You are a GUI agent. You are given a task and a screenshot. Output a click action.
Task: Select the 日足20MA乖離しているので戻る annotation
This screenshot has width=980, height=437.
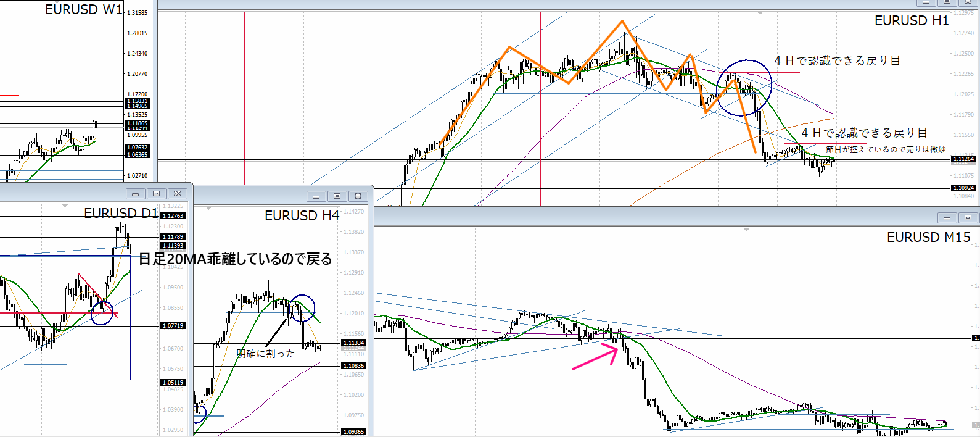pos(235,259)
